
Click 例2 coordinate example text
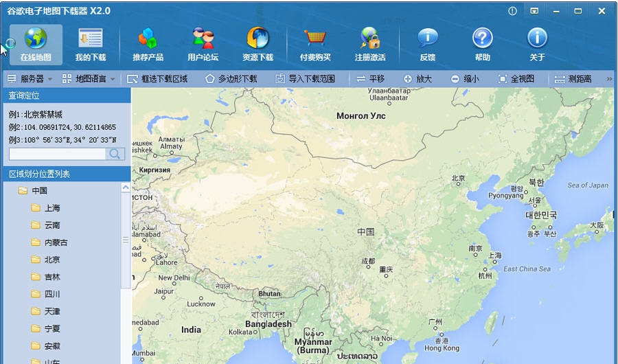click(62, 127)
